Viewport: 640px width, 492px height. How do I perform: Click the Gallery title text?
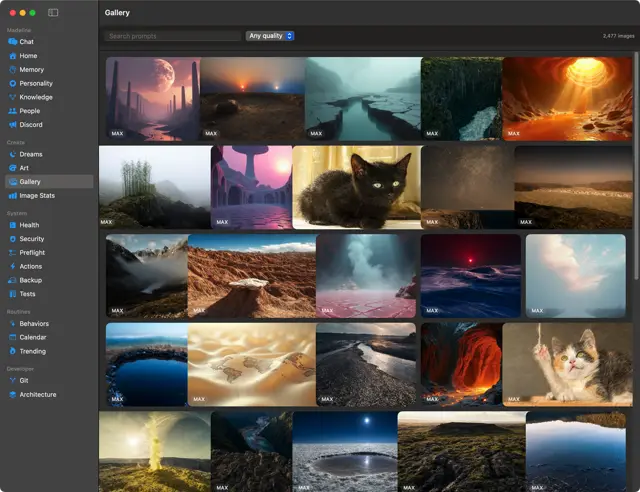coord(117,13)
